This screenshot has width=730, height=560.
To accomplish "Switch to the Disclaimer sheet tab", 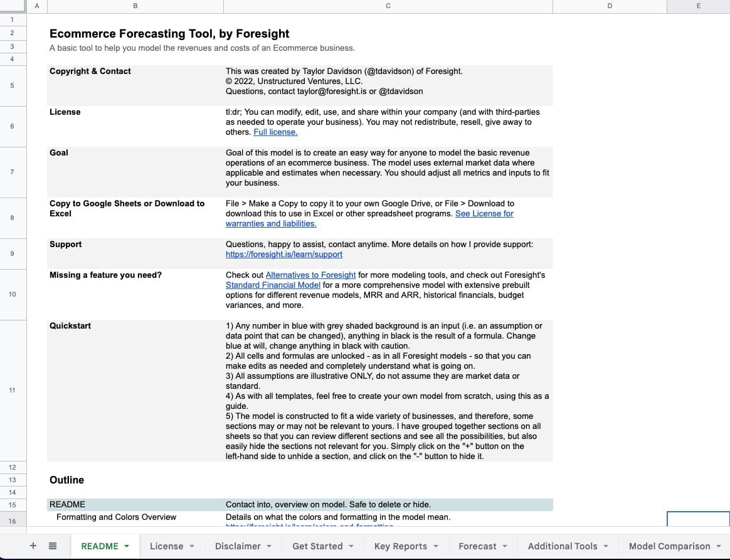I will coord(238,546).
